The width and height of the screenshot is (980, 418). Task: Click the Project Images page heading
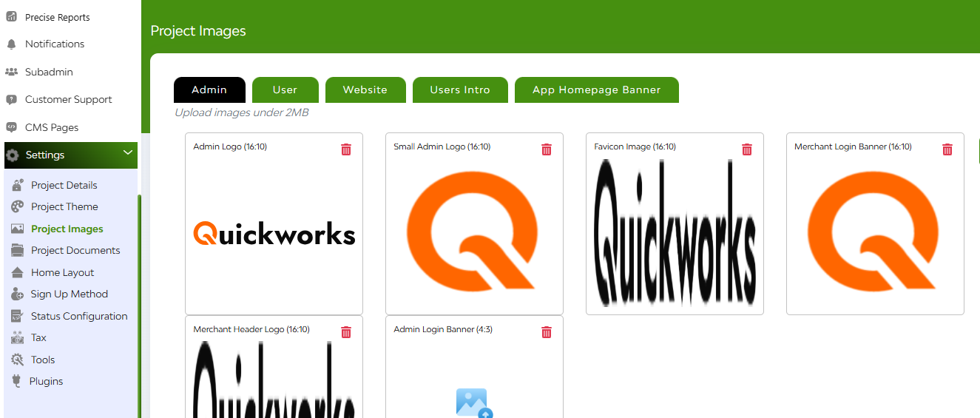pyautogui.click(x=198, y=31)
